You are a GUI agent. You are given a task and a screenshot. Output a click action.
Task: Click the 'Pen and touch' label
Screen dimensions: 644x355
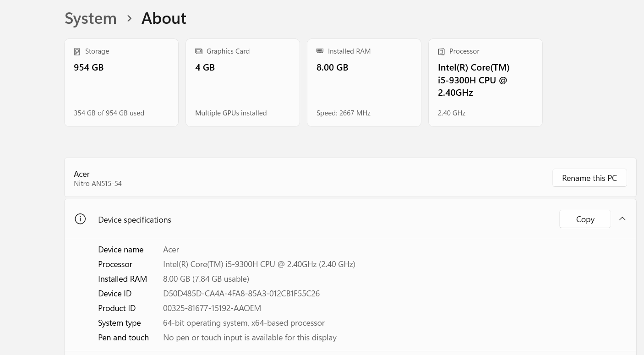coord(123,338)
